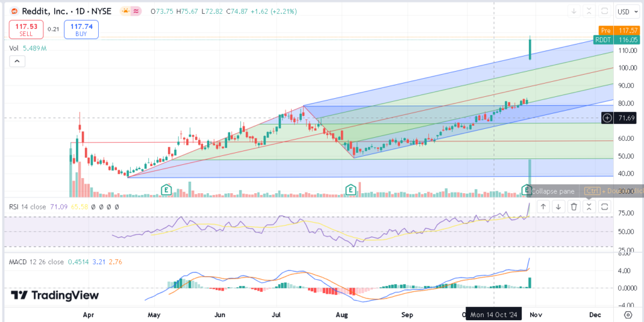Image resolution: width=644 pixels, height=322 pixels.
Task: Click the Mon 14 Oct '24 date label
Action: (x=495, y=315)
